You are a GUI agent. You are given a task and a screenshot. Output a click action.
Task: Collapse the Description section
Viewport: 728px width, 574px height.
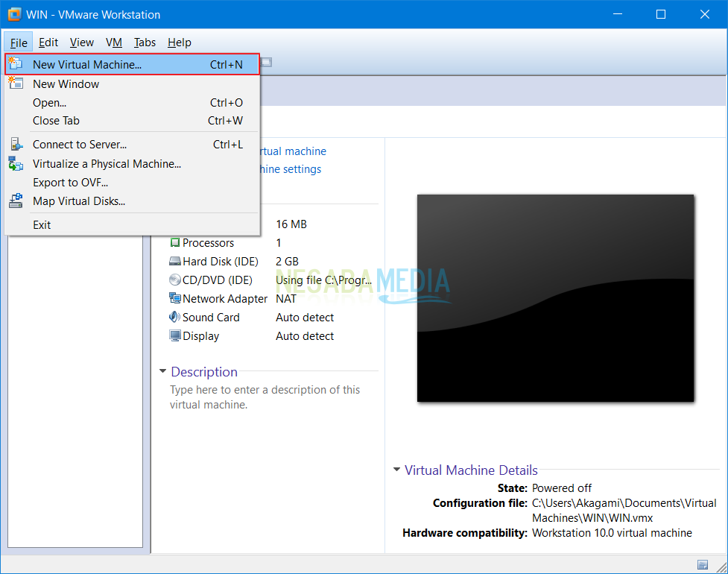pyautogui.click(x=162, y=371)
